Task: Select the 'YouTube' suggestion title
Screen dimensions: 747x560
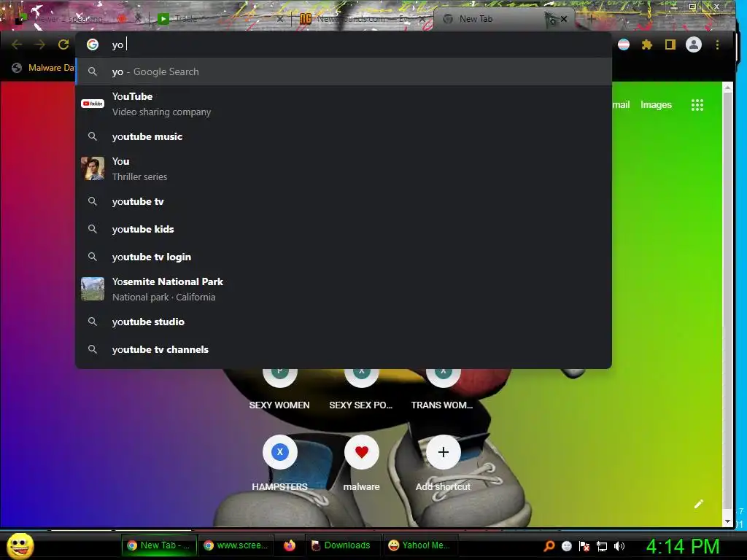Action: click(133, 96)
